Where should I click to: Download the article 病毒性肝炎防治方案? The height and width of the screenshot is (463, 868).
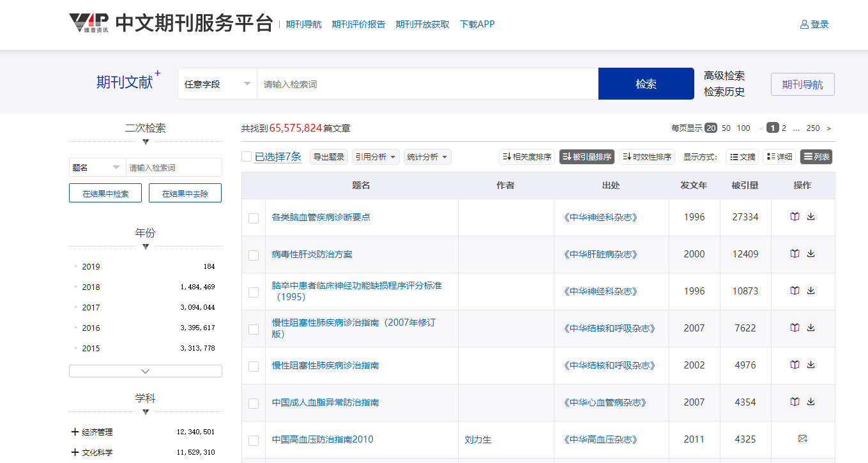[811, 254]
